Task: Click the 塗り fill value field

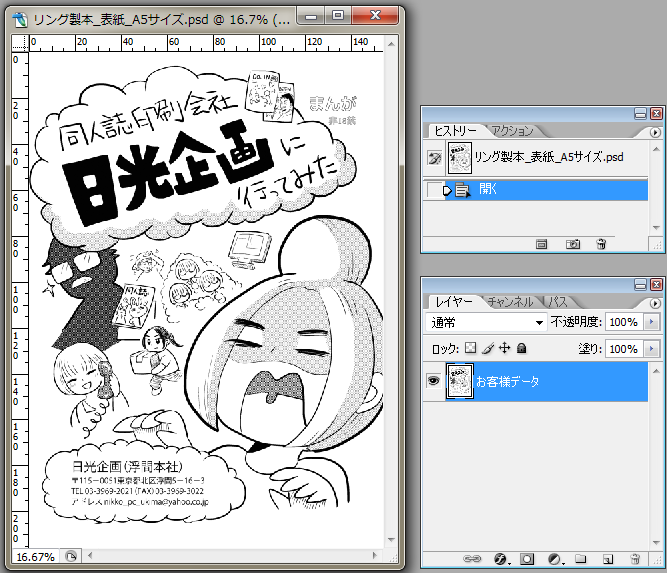Action: (624, 349)
